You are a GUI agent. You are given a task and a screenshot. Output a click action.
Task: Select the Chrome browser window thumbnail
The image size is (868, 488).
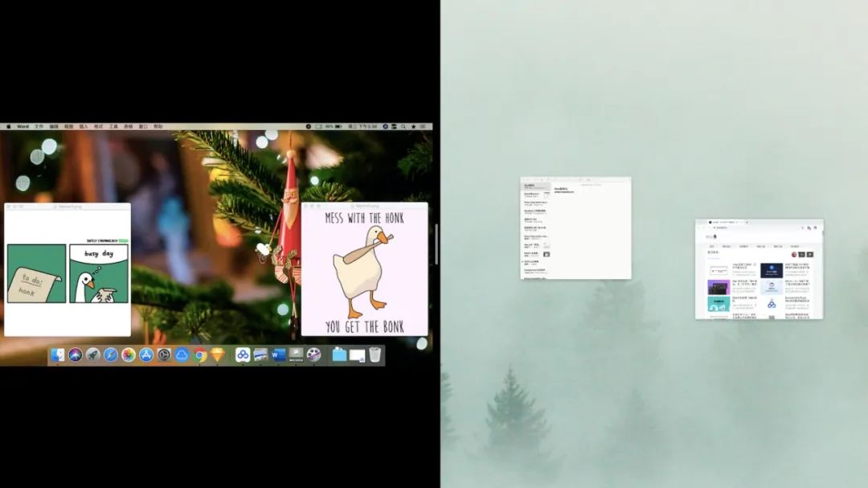[759, 269]
